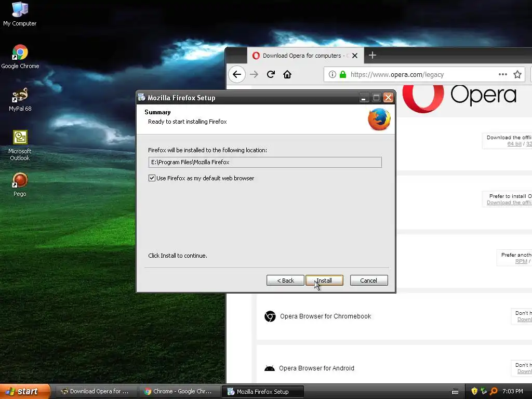Viewport: 532px width, 399px height.
Task: Select the Microsoft Outlook desktop icon
Action: click(x=20, y=145)
